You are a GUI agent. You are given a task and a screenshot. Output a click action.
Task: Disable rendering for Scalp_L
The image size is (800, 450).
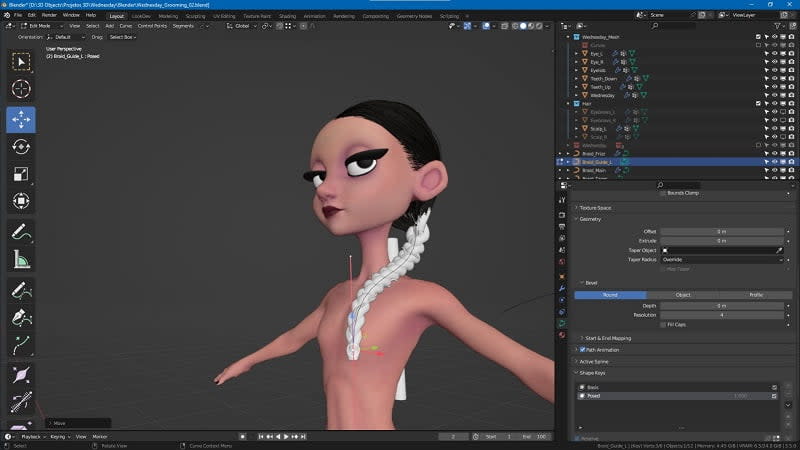[x=791, y=129]
